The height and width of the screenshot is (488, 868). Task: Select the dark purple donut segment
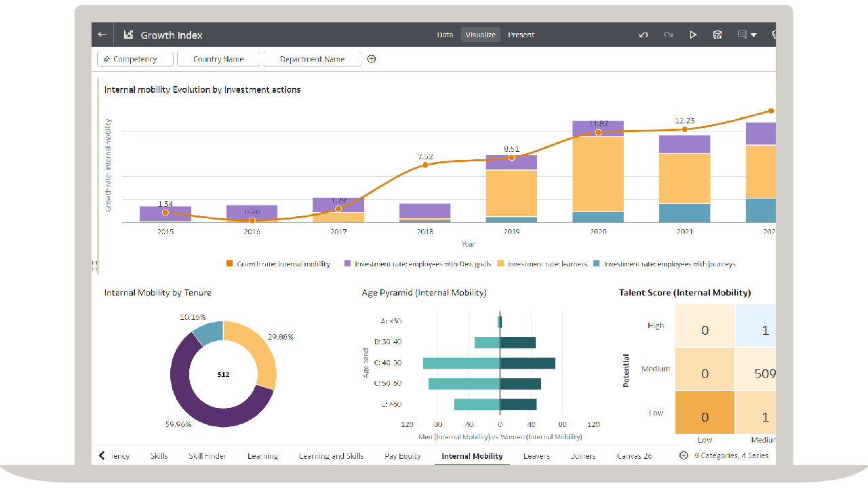pos(186,400)
